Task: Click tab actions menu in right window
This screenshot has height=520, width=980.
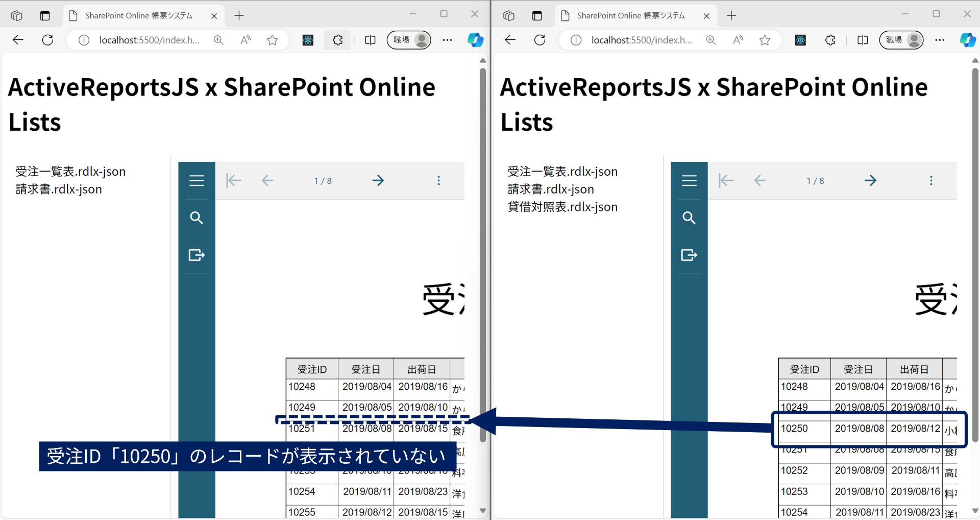Action: tap(537, 16)
